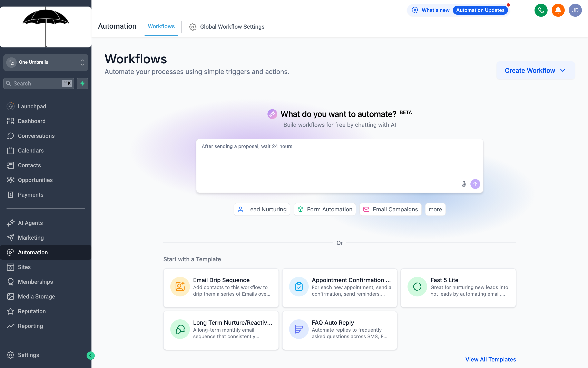Switch to the Workflows tab
This screenshot has width=588, height=368.
(161, 26)
